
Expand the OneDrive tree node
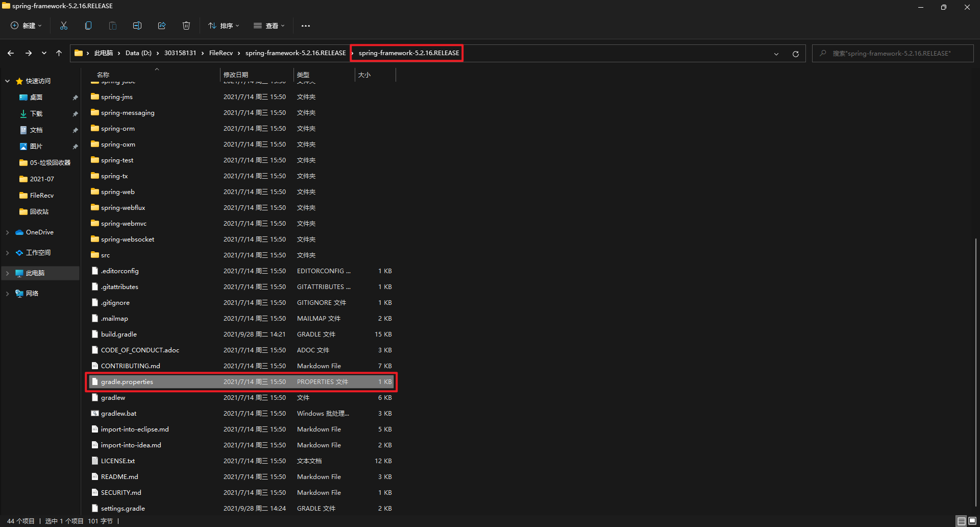coord(8,232)
